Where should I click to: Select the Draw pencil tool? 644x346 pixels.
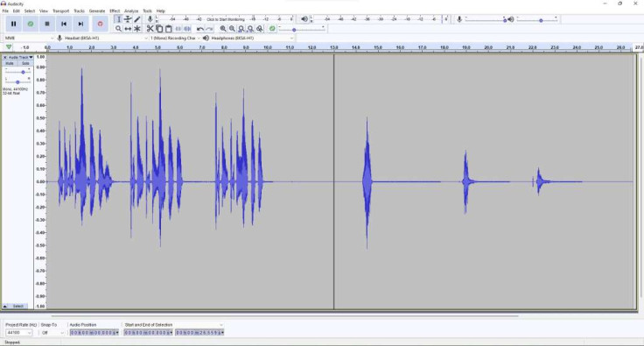tap(137, 19)
